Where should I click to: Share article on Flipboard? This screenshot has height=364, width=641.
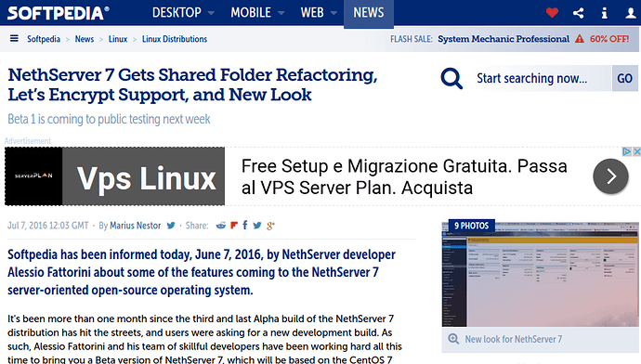click(234, 225)
